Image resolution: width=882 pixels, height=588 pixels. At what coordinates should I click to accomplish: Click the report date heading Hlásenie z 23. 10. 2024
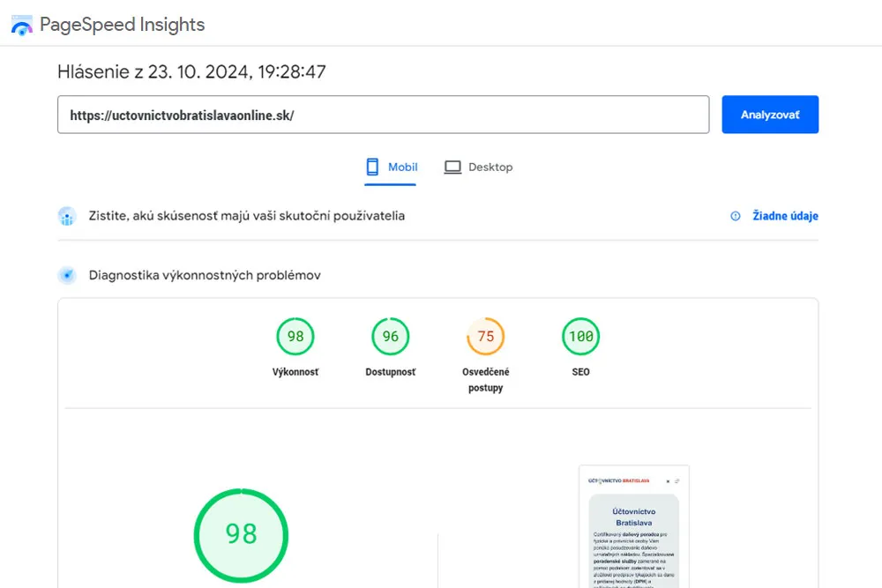click(x=191, y=72)
